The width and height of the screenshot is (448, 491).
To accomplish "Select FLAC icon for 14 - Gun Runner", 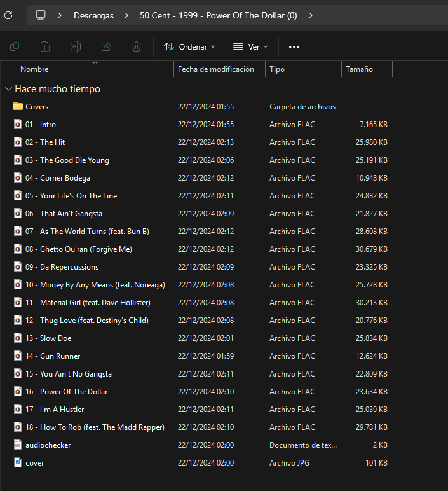I will 18,356.
